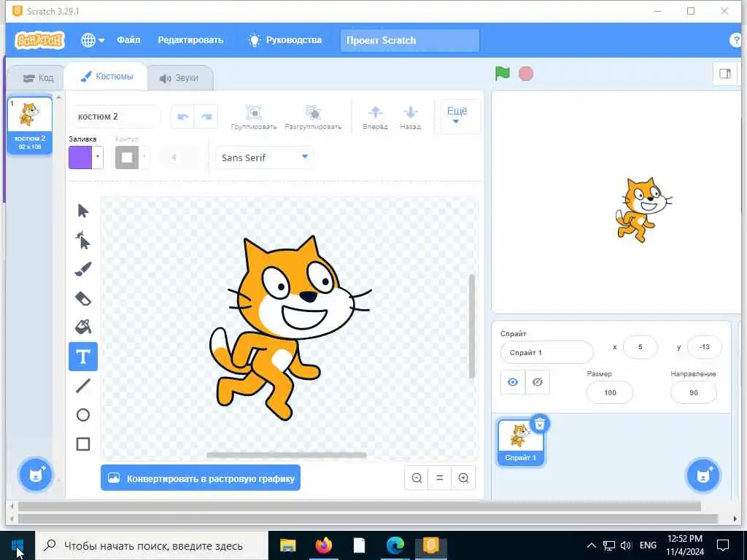Screen dimensions: 747x560
Task: Open the help question mark icon
Action: [737, 40]
